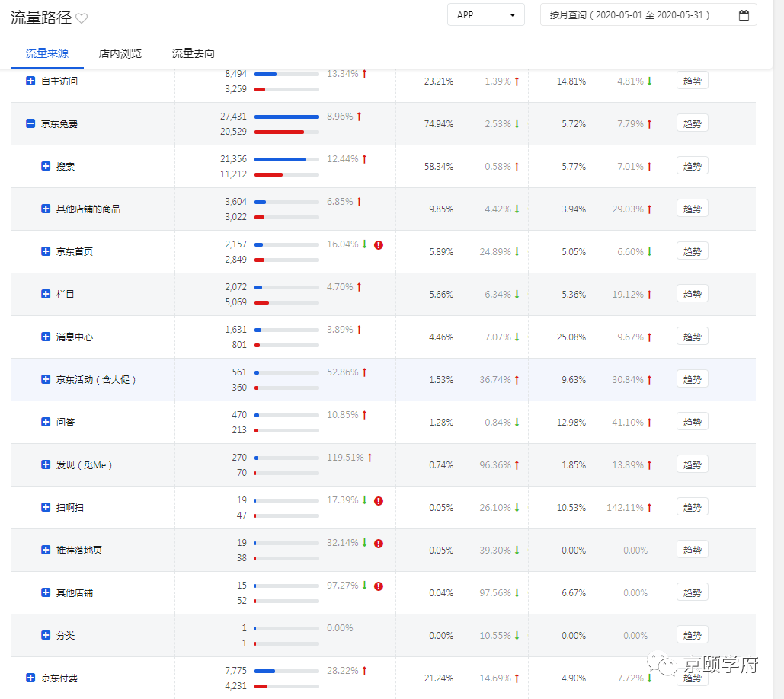Expand the 京东活动（含大促）row

(46, 379)
